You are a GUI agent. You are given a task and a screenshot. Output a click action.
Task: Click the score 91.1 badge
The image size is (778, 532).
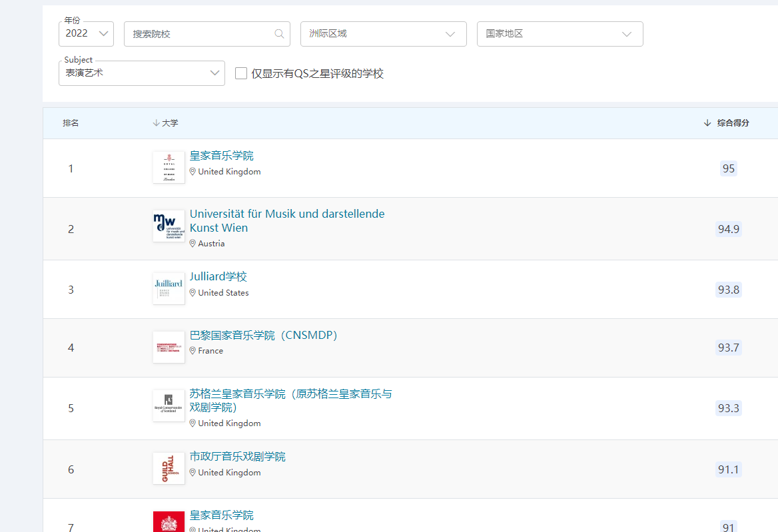pyautogui.click(x=729, y=469)
